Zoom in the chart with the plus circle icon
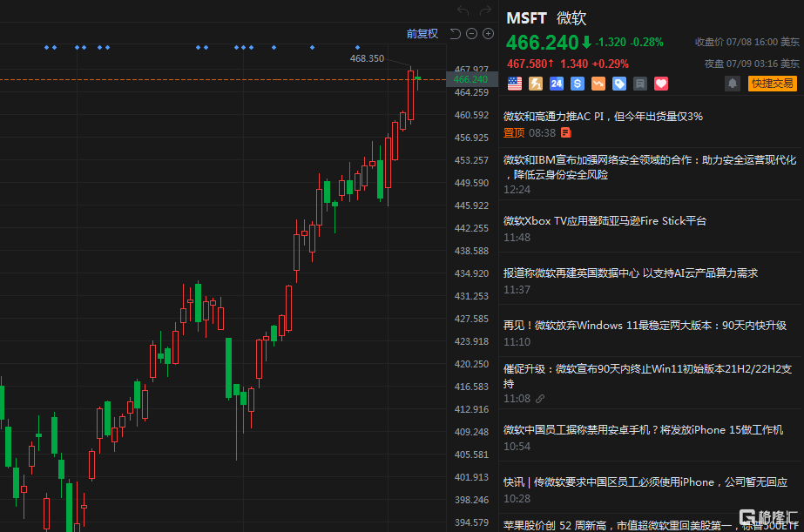 [x=488, y=34]
